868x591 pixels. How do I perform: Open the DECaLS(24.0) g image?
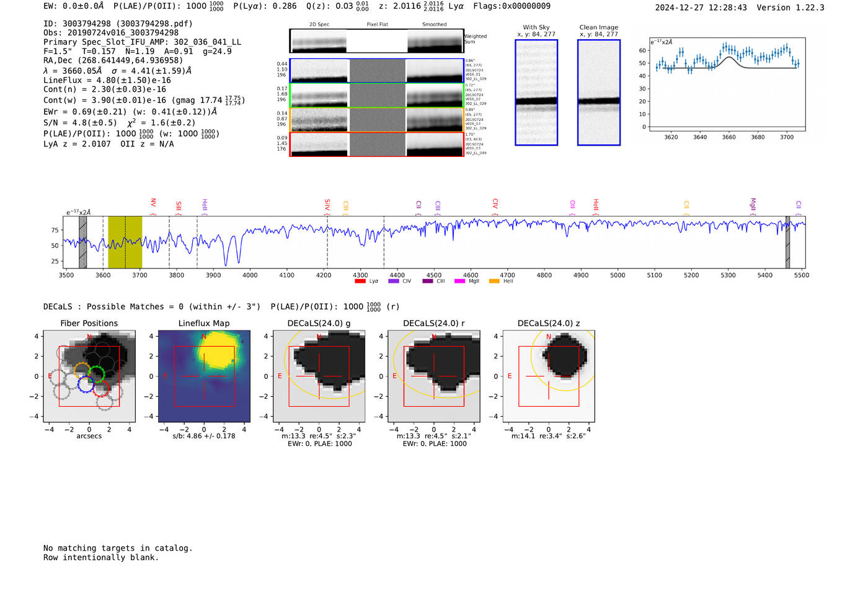tap(319, 376)
